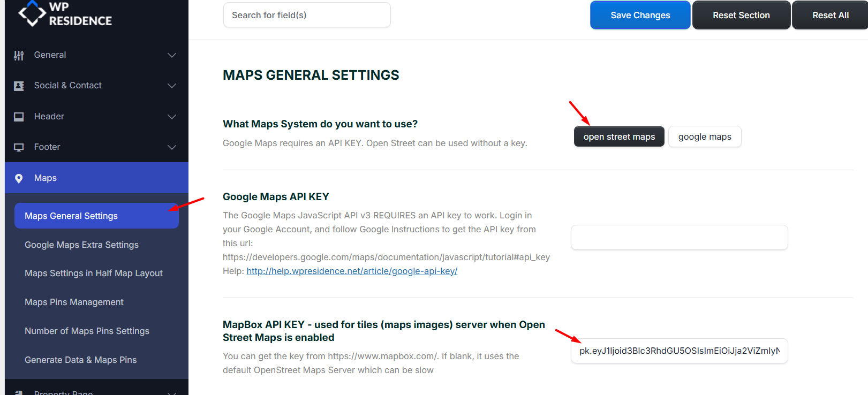Screen dimensions: 868x395
Task: Click the Search for field(s) box
Action: 307,15
